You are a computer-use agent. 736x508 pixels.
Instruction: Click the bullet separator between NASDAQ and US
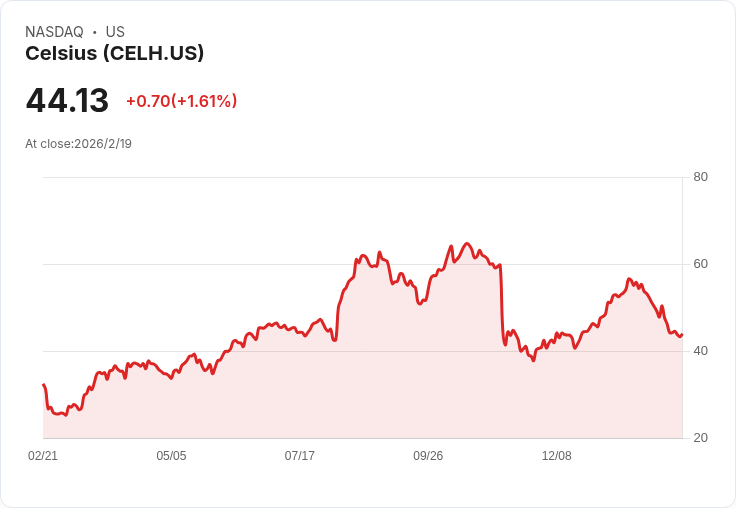click(x=94, y=32)
